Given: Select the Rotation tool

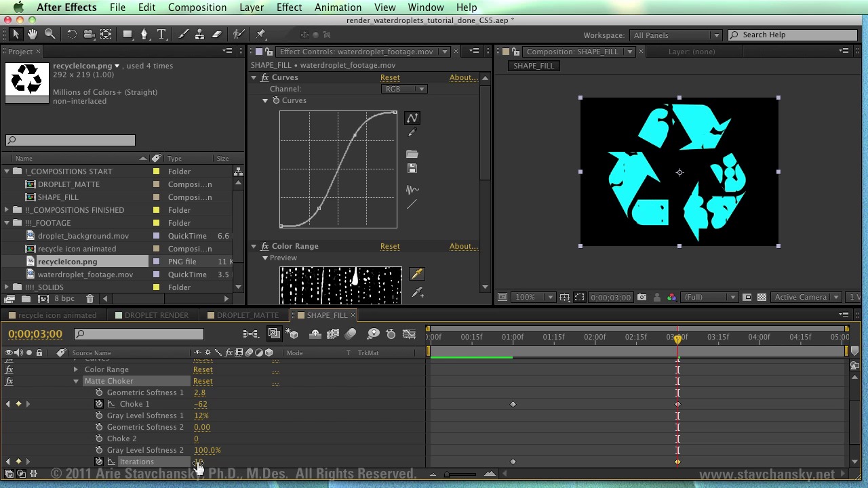Looking at the screenshot, I should click(72, 34).
